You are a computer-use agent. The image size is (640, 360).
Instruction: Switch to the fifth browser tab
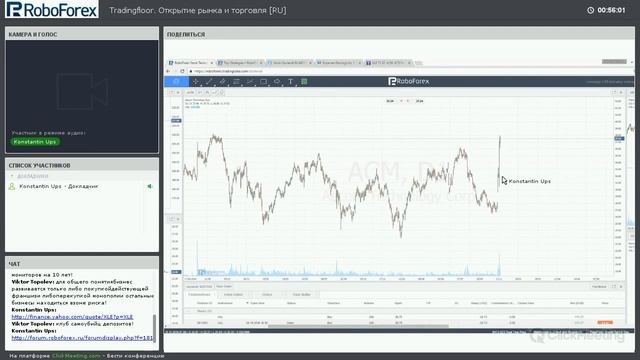click(388, 63)
